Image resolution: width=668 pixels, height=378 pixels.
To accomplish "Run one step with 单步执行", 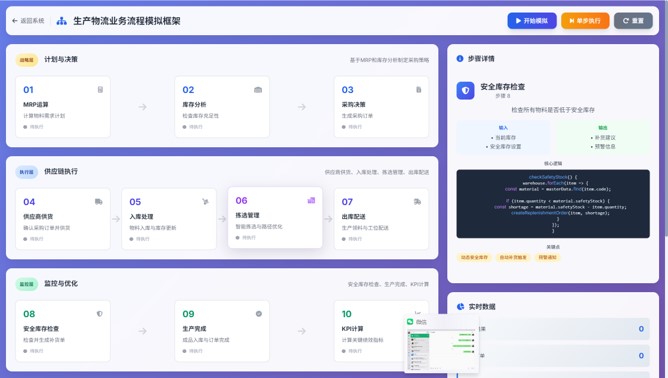I will pos(585,20).
